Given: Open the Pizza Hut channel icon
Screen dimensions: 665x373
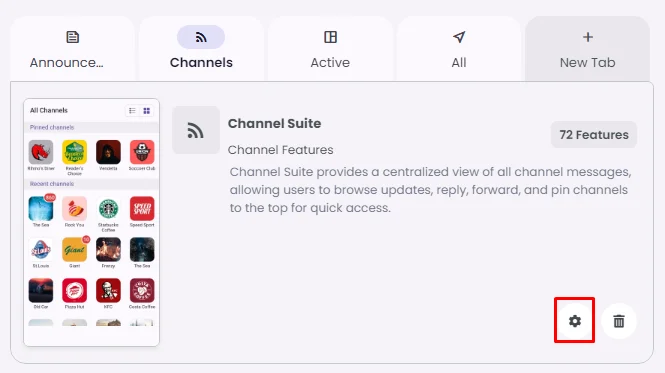Looking at the screenshot, I should [74, 290].
